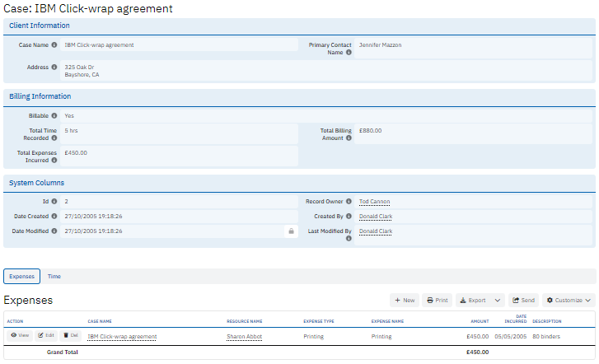Delete the Printing expense row
Screen dimensions: 599x364
71,336
